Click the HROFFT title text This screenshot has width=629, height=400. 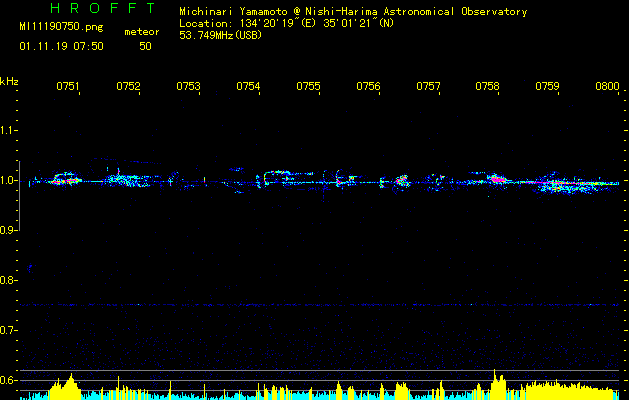[103, 8]
